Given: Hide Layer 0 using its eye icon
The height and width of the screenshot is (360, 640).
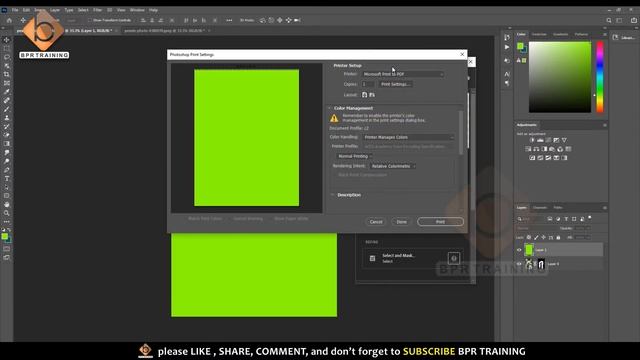Looking at the screenshot, I should pyautogui.click(x=519, y=264).
